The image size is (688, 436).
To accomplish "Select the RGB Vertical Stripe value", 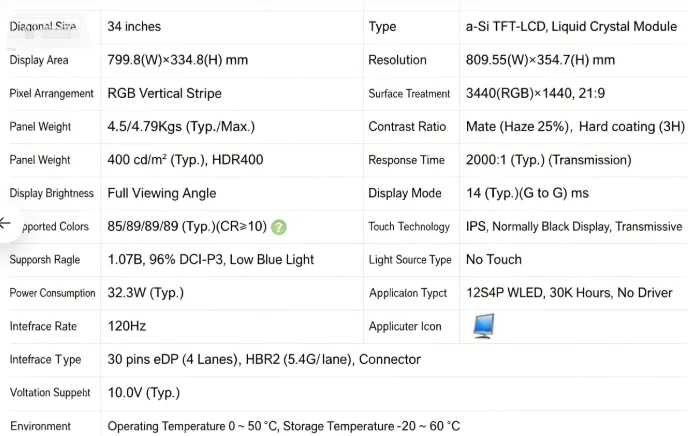I will (165, 93).
